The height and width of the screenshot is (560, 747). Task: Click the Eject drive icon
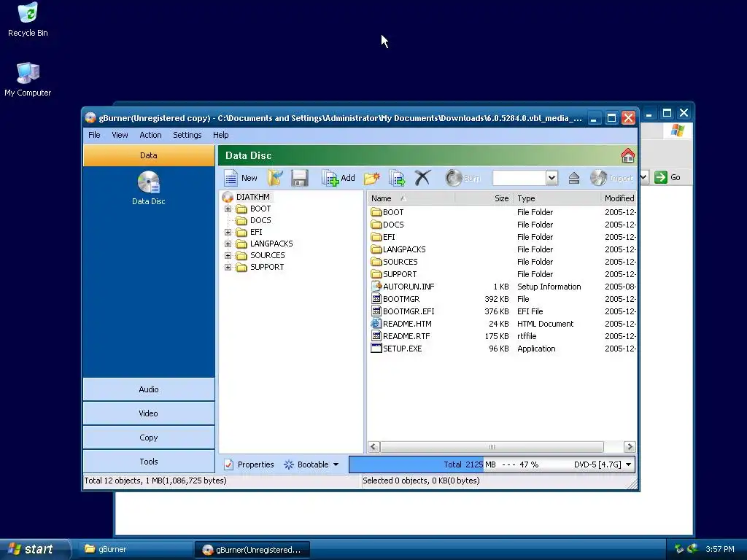[x=573, y=178]
